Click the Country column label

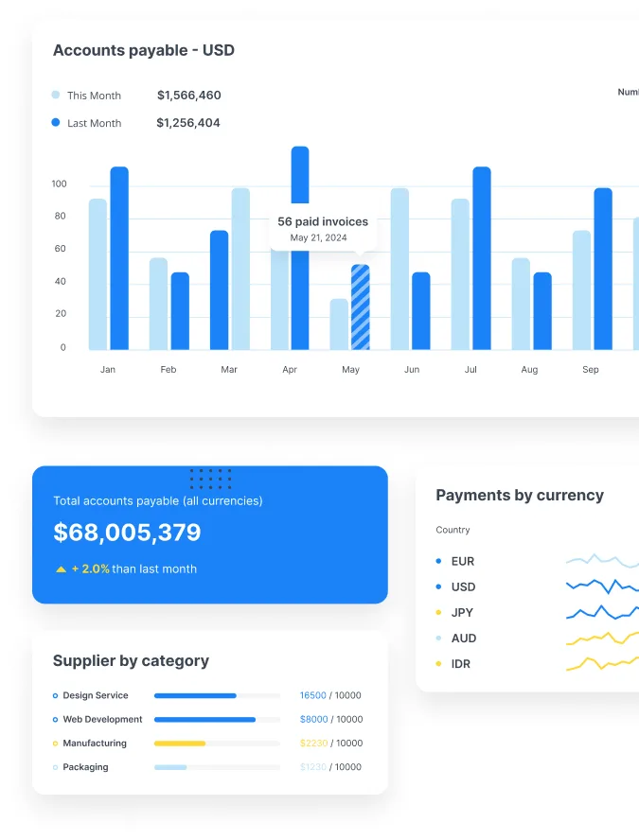pos(453,530)
